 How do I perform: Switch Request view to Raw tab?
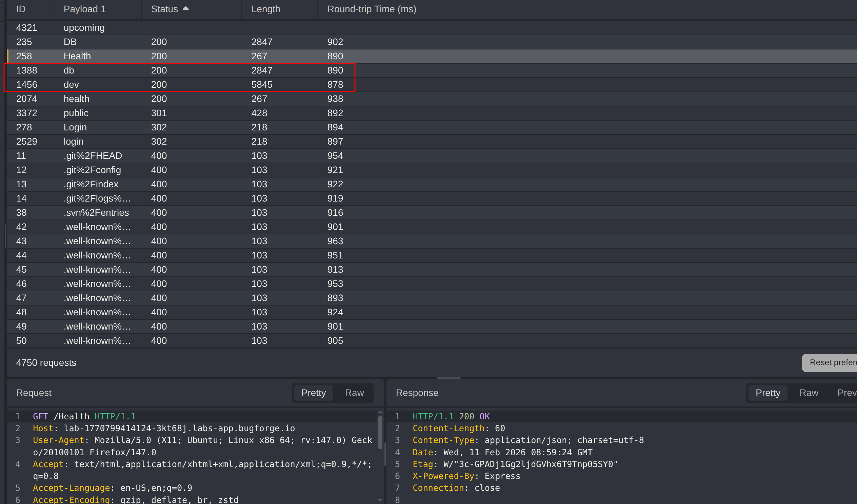point(354,393)
